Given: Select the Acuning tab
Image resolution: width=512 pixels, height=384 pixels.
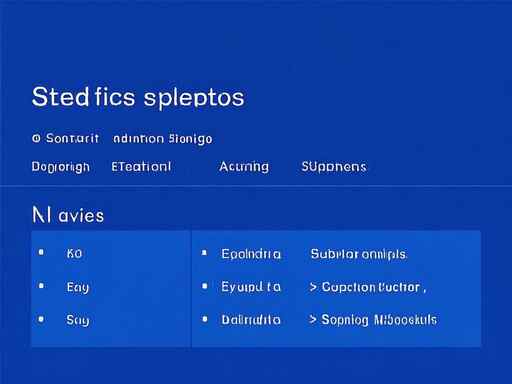Looking at the screenshot, I should pos(244,166).
